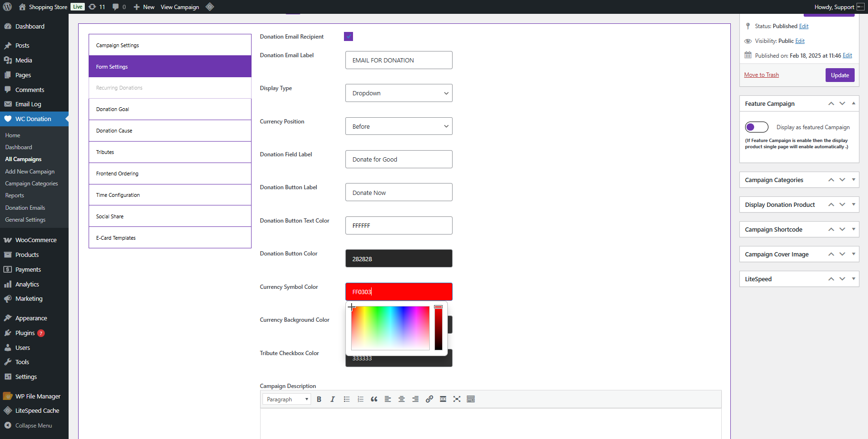Open the Currency Position dropdown
Viewport: 868px width, 439px height.
click(x=399, y=126)
